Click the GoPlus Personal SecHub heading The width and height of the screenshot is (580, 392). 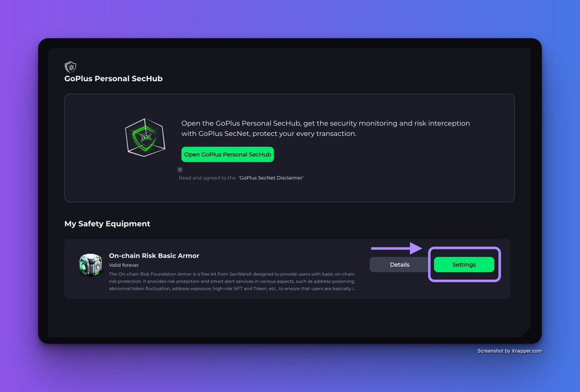[x=114, y=78]
